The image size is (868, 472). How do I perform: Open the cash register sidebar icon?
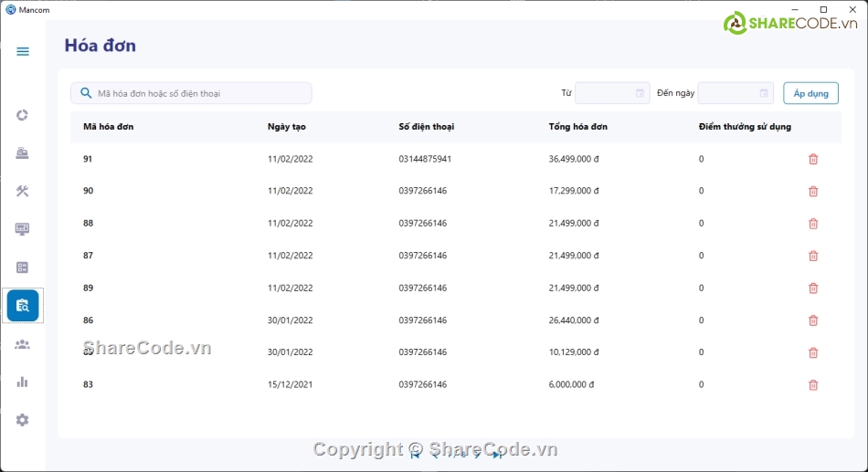point(23,153)
